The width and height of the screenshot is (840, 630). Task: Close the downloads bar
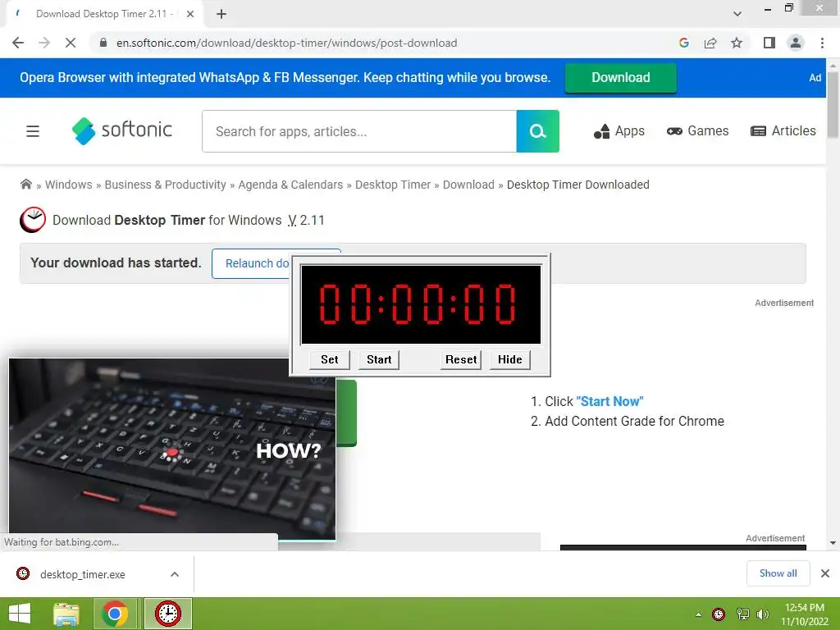(x=825, y=573)
